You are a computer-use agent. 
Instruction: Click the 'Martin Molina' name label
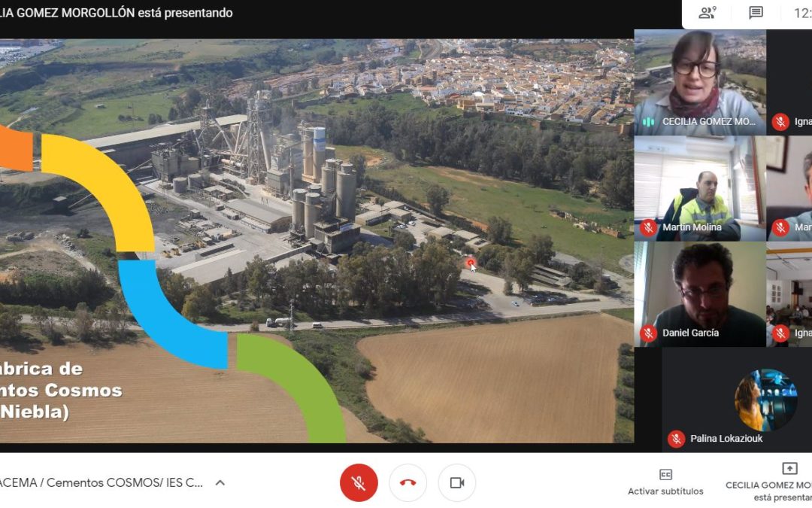coord(692,227)
